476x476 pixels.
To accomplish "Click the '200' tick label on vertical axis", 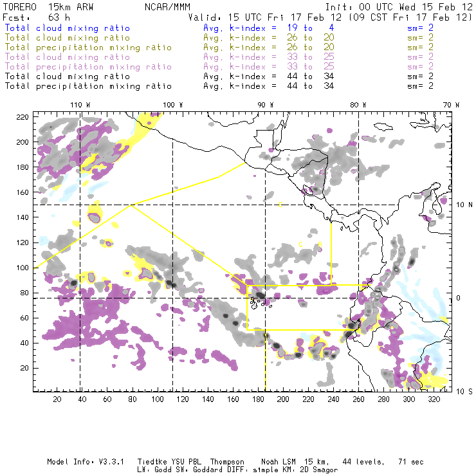I will (23, 142).
